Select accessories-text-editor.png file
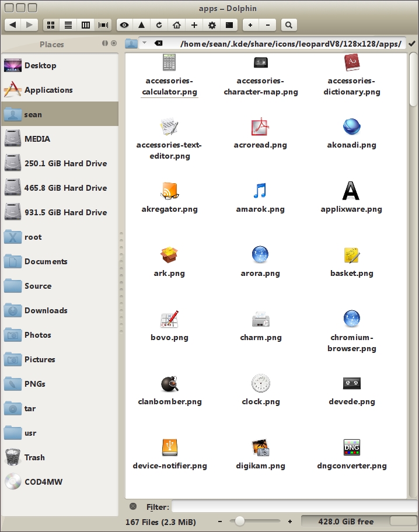The width and height of the screenshot is (419, 532). (169, 139)
